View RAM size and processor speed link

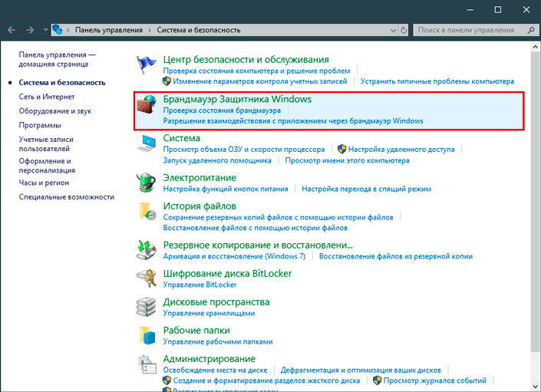244,150
